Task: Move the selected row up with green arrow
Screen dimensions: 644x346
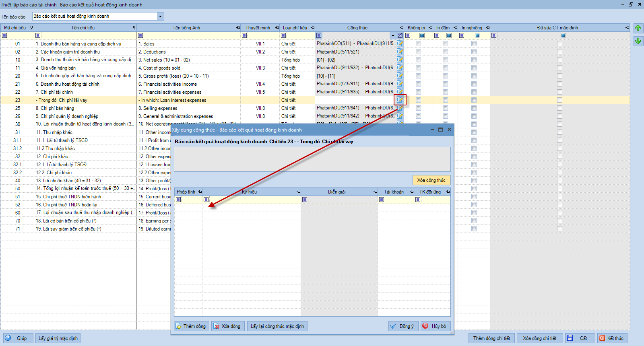Action: point(638,28)
